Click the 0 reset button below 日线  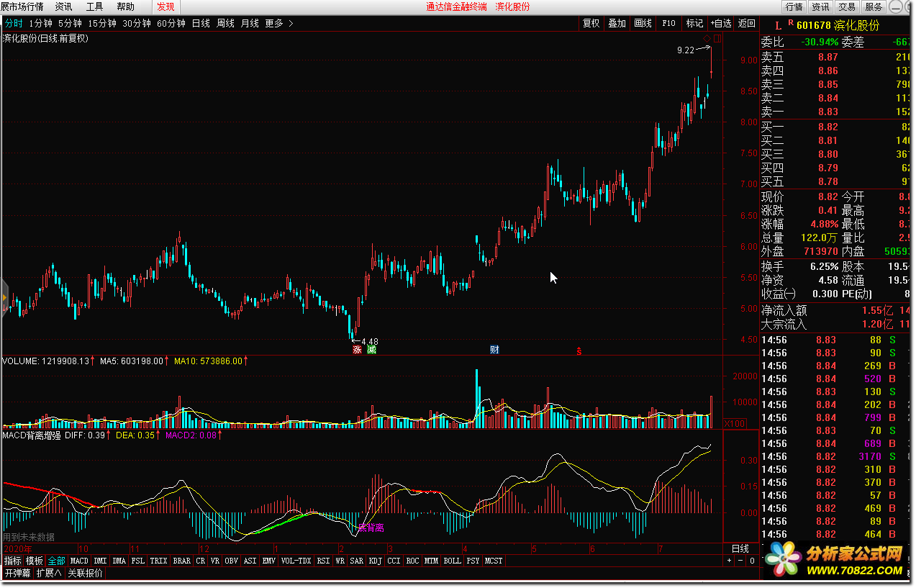coord(752,561)
